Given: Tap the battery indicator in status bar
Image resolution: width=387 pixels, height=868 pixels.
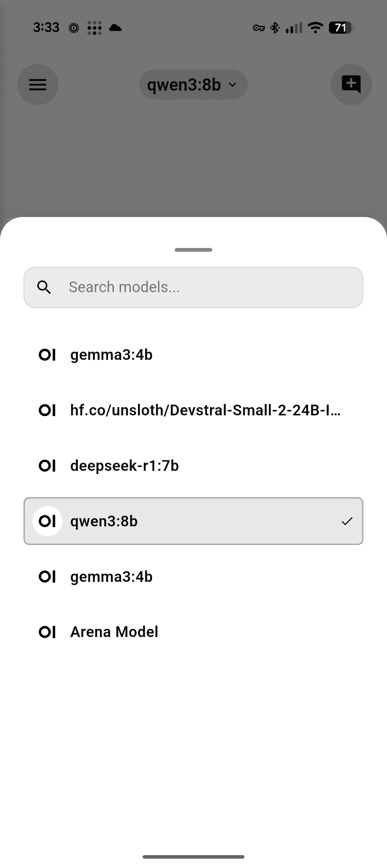Looking at the screenshot, I should point(341,28).
